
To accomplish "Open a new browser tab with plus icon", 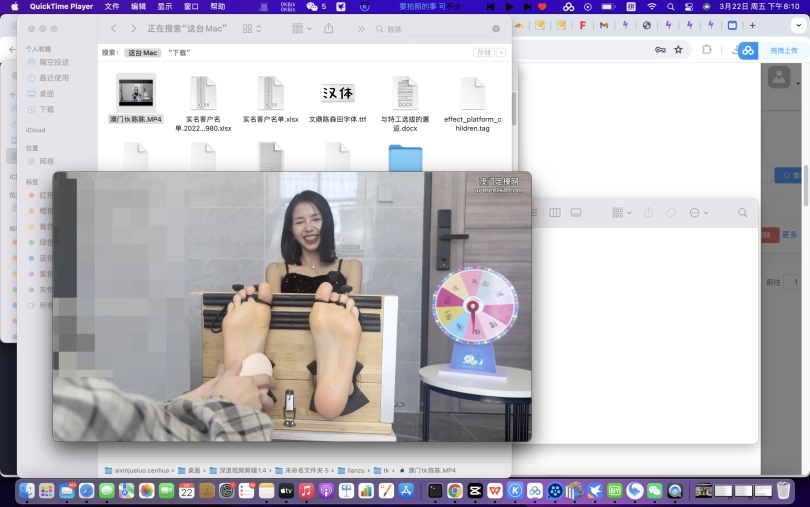I will (751, 25).
